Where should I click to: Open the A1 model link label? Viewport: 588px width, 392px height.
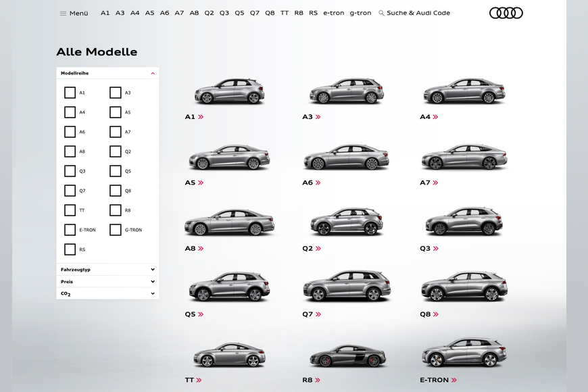[190, 117]
